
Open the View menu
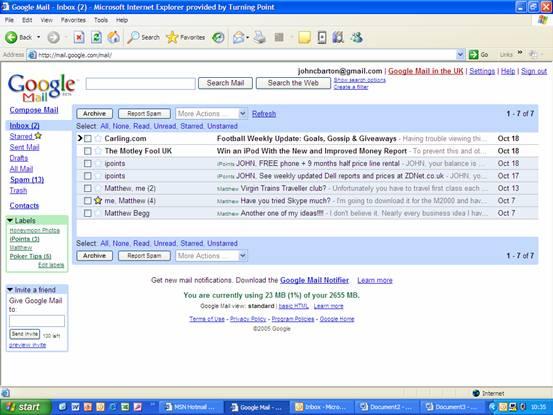pos(46,20)
